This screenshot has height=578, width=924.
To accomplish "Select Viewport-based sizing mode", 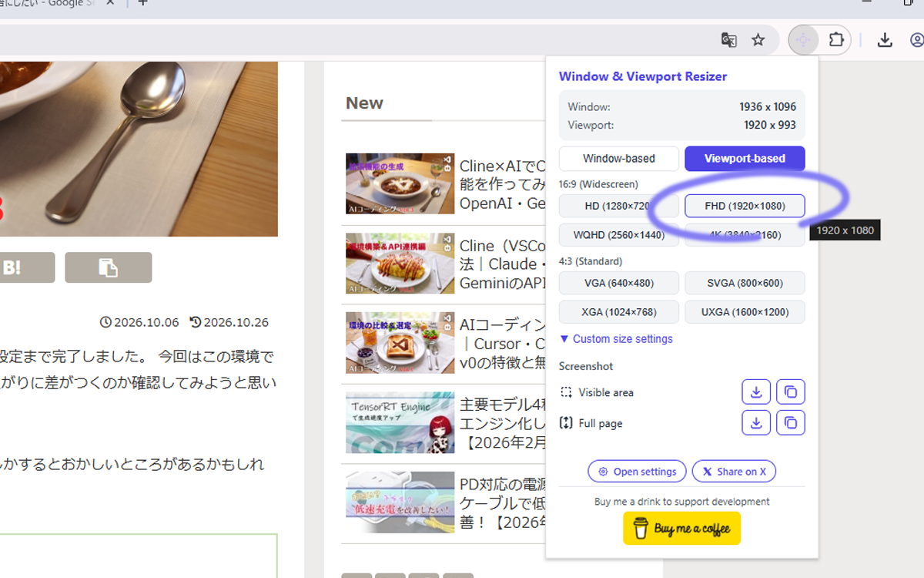I will pyautogui.click(x=745, y=159).
